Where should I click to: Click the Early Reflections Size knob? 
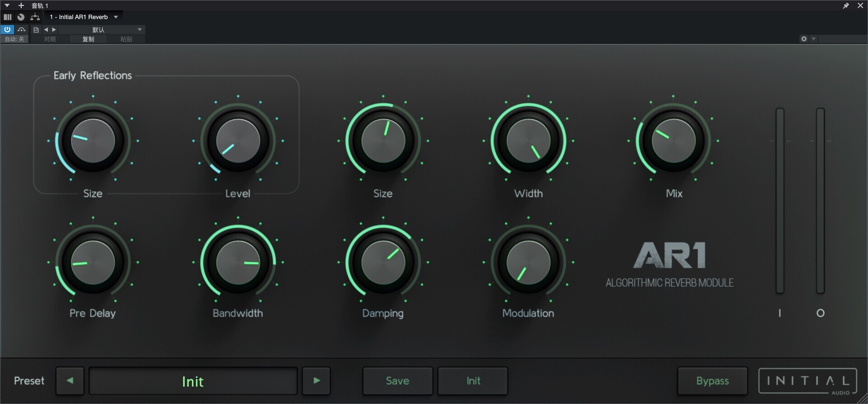click(93, 141)
